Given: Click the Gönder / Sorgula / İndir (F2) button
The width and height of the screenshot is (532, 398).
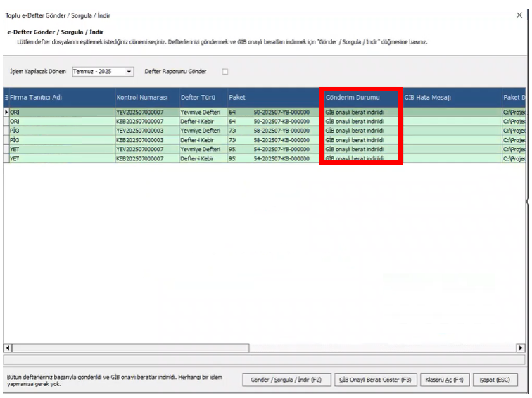Looking at the screenshot, I should [286, 380].
